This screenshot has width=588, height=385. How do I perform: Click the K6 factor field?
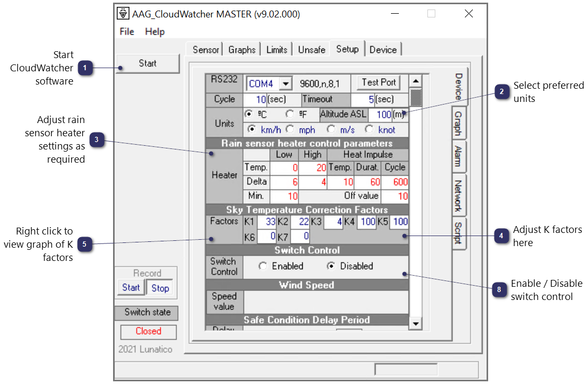[267, 236]
